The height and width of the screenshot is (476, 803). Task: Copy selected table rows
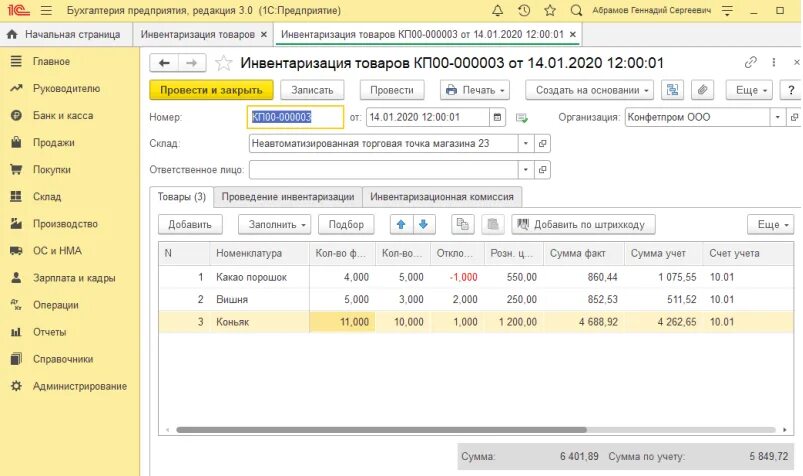[x=462, y=224]
